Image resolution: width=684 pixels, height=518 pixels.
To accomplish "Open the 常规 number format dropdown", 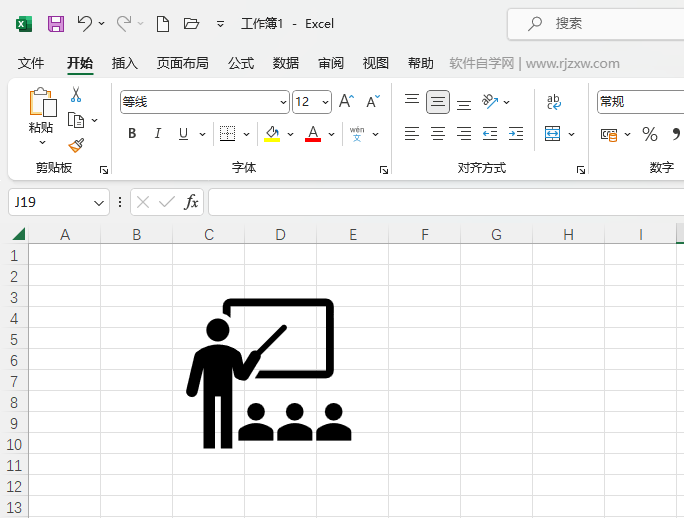I will (640, 102).
